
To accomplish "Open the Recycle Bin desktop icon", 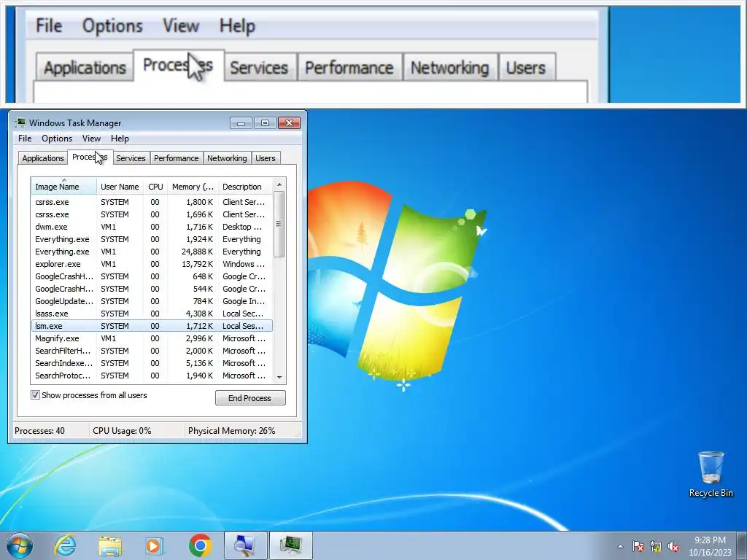I will [x=711, y=474].
